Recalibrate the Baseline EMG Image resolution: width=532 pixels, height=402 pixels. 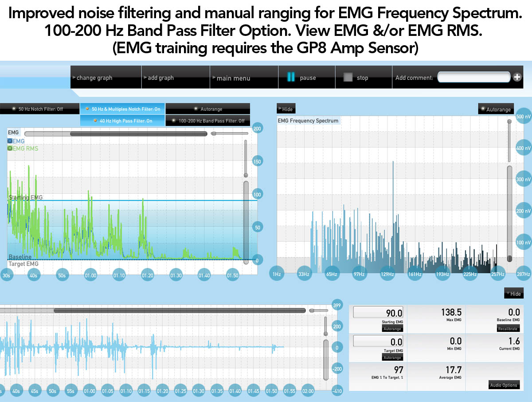(x=507, y=329)
